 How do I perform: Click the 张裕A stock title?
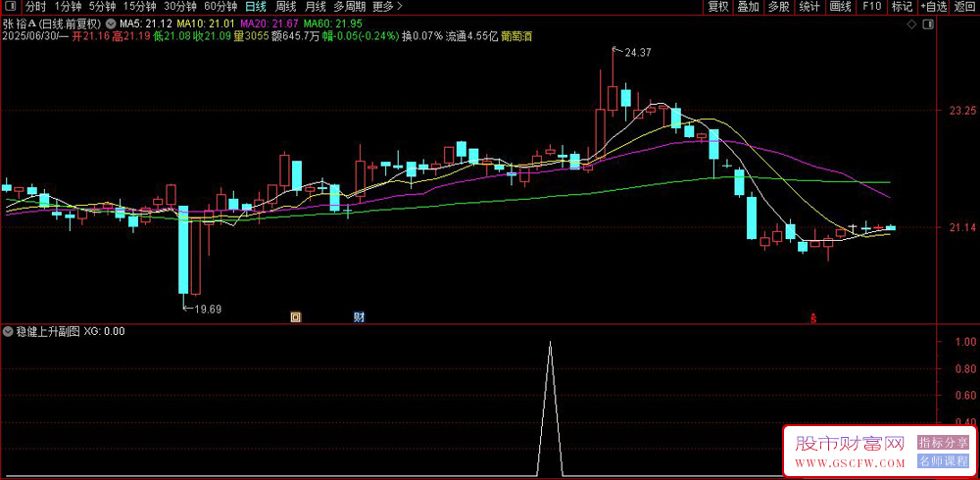(x=21, y=24)
